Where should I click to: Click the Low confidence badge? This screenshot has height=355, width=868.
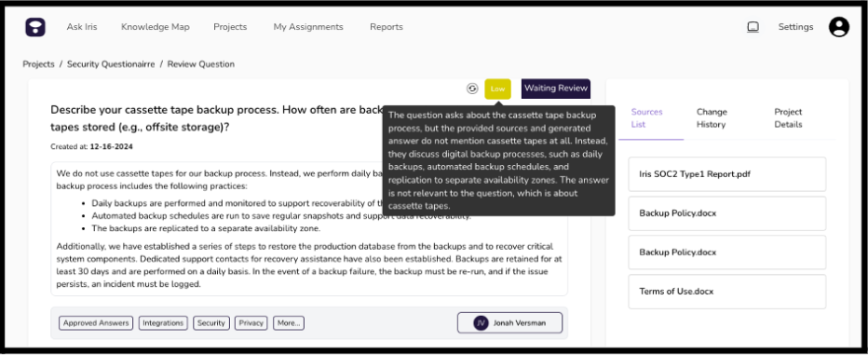point(497,89)
